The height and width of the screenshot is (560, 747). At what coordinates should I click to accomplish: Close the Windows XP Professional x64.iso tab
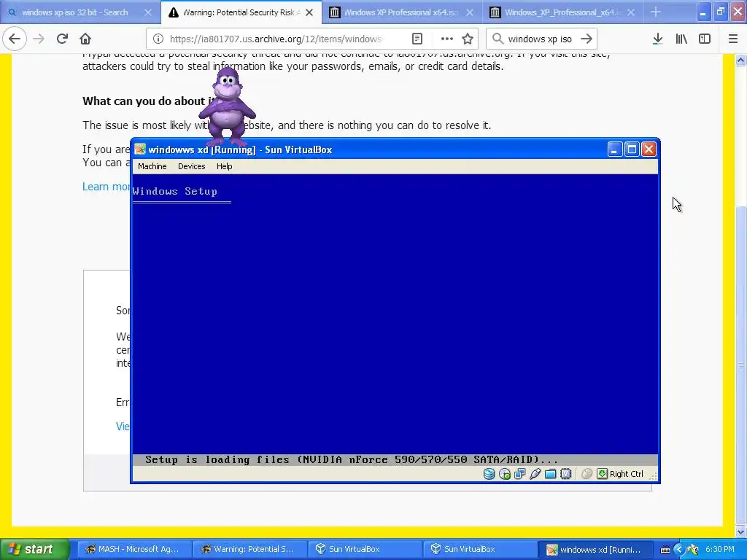469,12
